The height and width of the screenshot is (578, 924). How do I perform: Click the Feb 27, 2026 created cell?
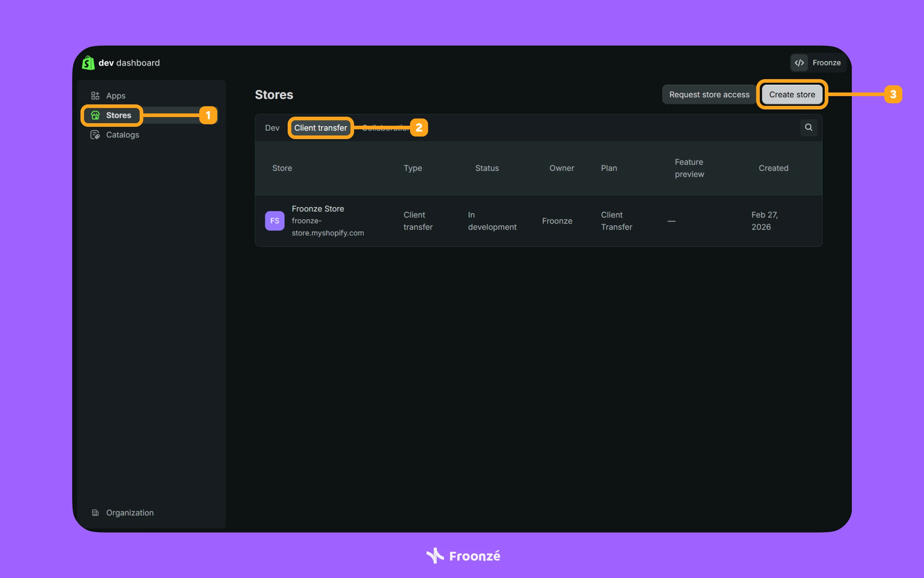click(x=764, y=221)
